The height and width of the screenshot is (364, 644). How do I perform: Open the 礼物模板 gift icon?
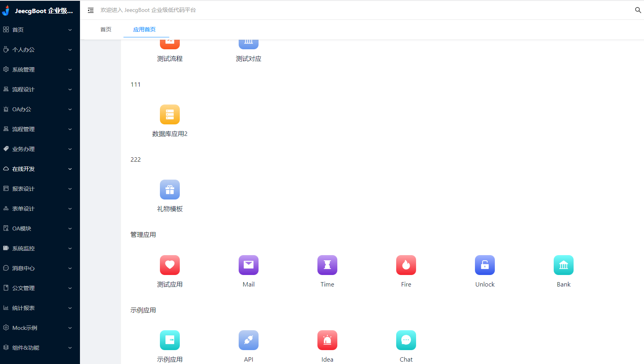(170, 190)
